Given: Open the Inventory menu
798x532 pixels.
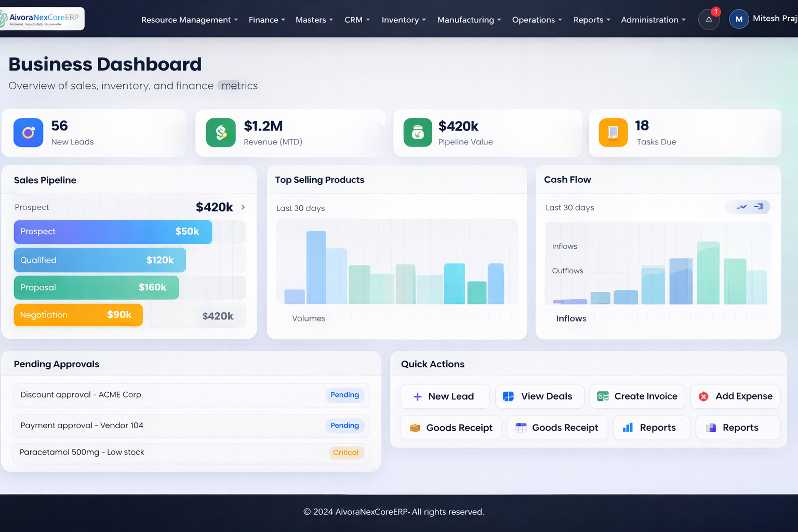Looking at the screenshot, I should [x=404, y=20].
